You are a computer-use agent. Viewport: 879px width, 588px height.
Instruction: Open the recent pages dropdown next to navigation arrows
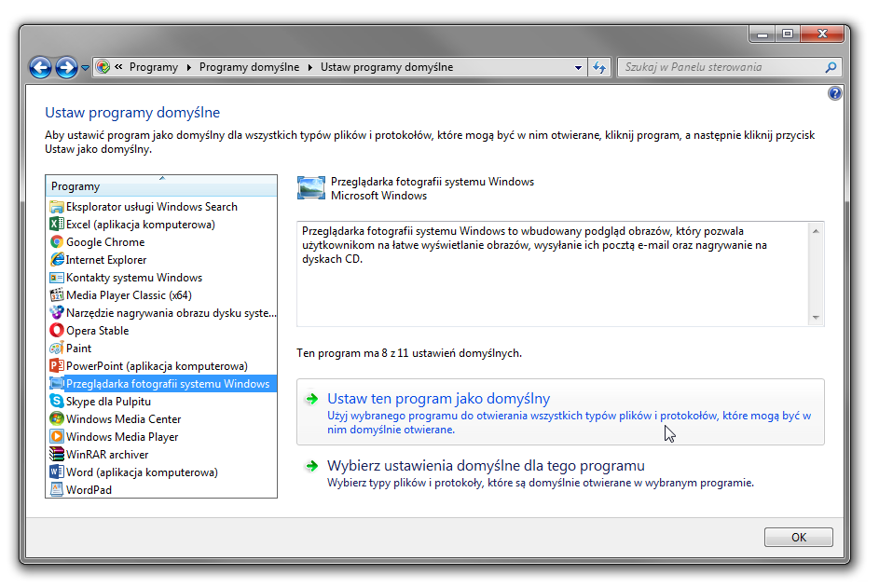pyautogui.click(x=85, y=68)
